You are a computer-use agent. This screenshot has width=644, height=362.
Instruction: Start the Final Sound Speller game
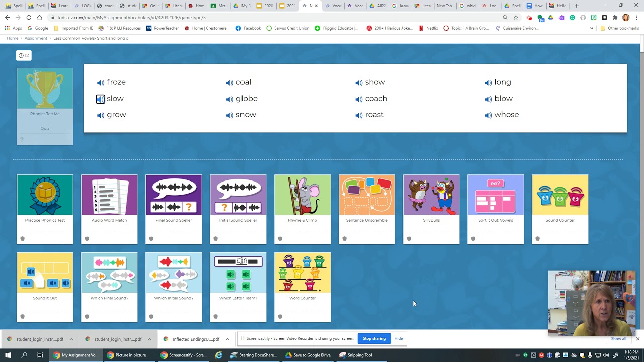tap(174, 209)
